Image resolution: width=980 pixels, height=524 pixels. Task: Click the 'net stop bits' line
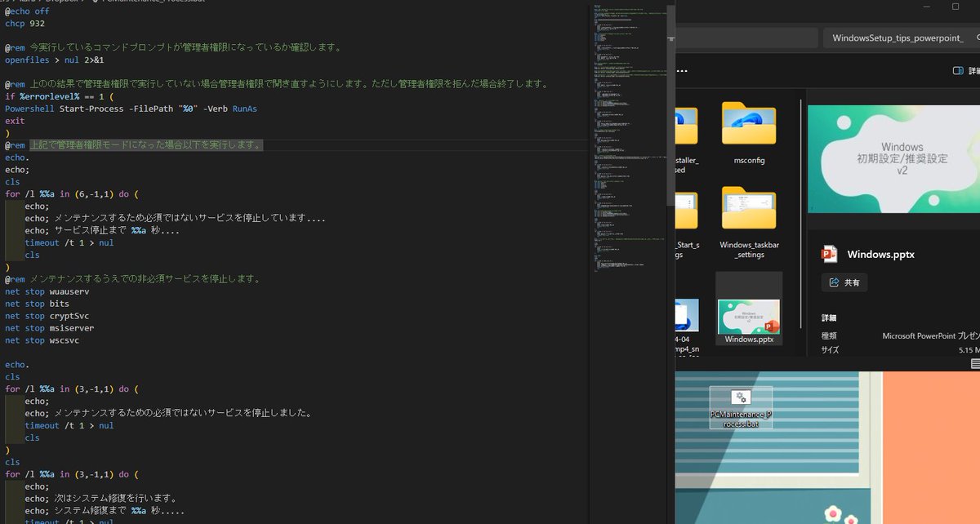[37, 304]
